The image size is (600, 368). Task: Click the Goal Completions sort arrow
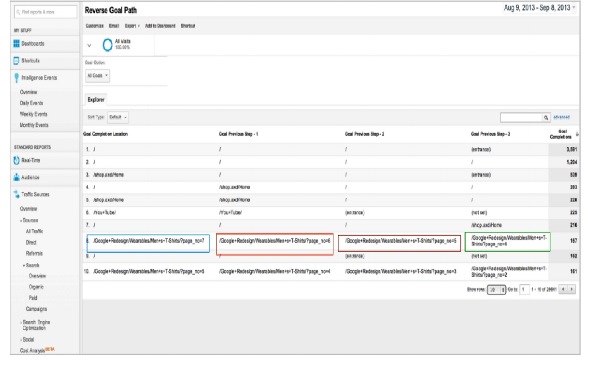click(x=577, y=134)
